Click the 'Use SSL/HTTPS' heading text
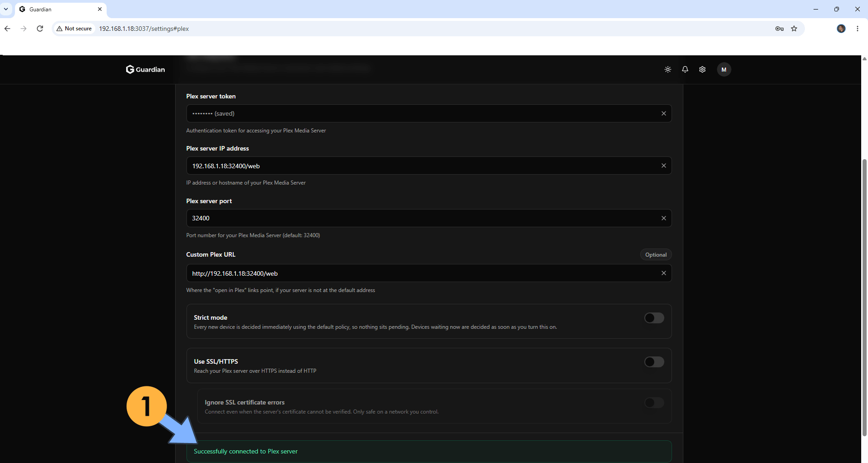The image size is (868, 463). (x=216, y=361)
